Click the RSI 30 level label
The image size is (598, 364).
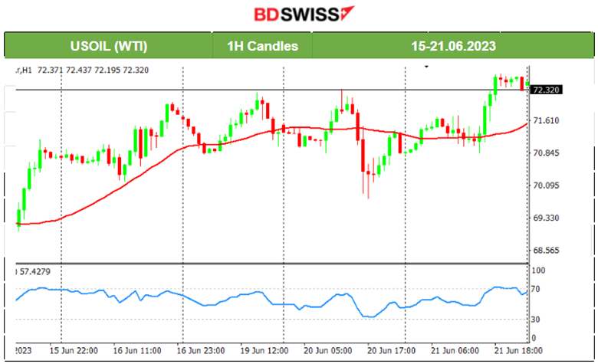pos(537,319)
